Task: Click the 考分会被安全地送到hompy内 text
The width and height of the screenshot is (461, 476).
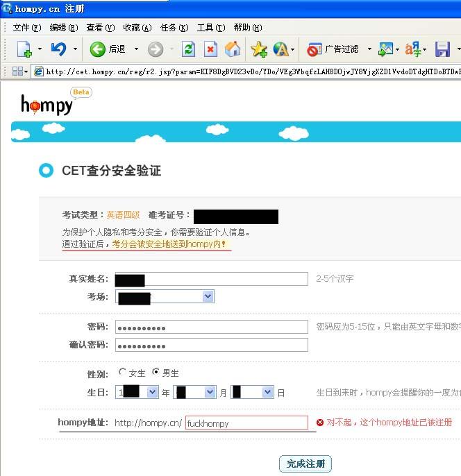Action: coord(169,244)
